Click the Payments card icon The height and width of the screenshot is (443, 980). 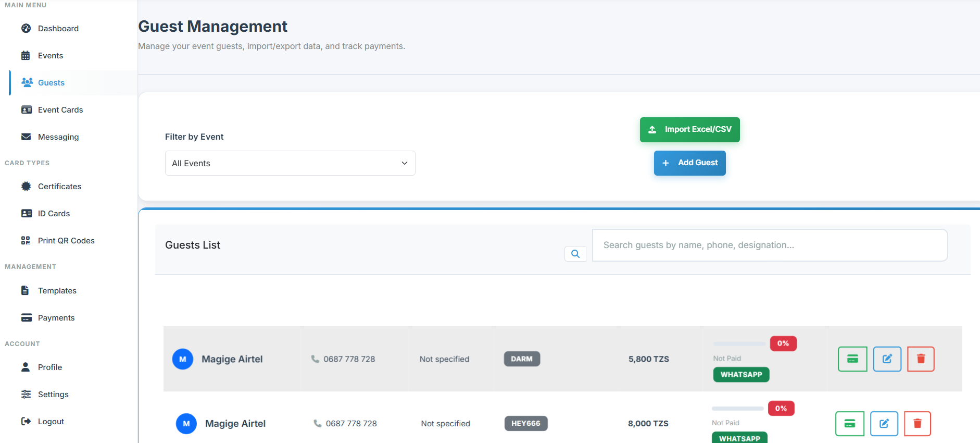coord(27,317)
